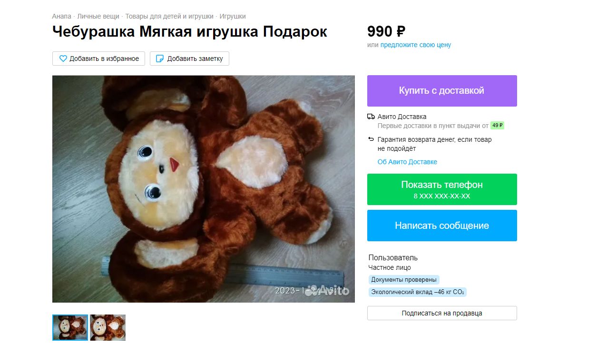Click the delivery truck icon
597x364 pixels.
click(371, 117)
